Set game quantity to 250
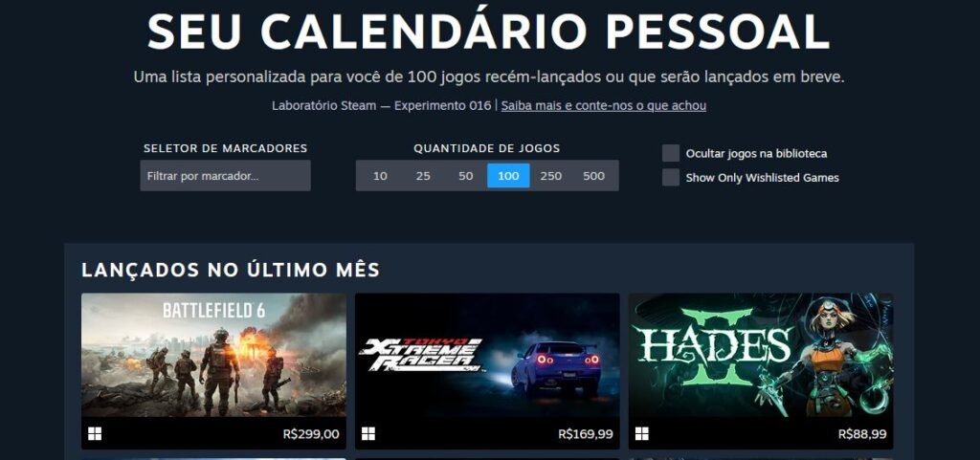Image resolution: width=980 pixels, height=460 pixels. coord(550,176)
